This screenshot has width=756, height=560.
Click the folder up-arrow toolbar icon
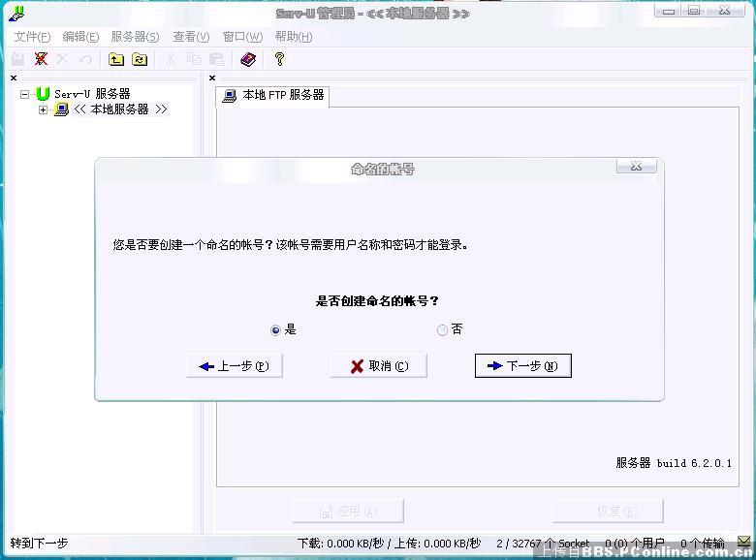116,59
